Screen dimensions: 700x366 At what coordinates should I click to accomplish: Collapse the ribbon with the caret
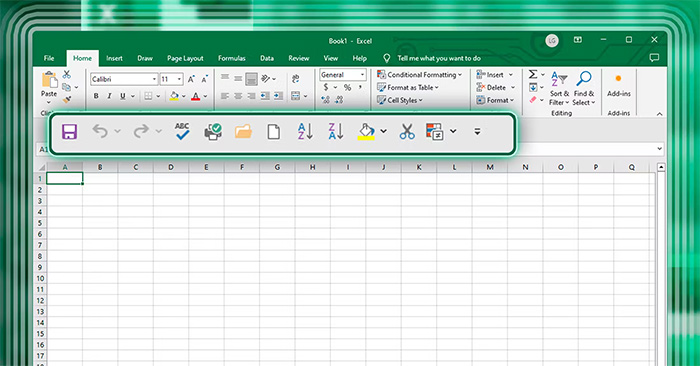click(x=659, y=114)
